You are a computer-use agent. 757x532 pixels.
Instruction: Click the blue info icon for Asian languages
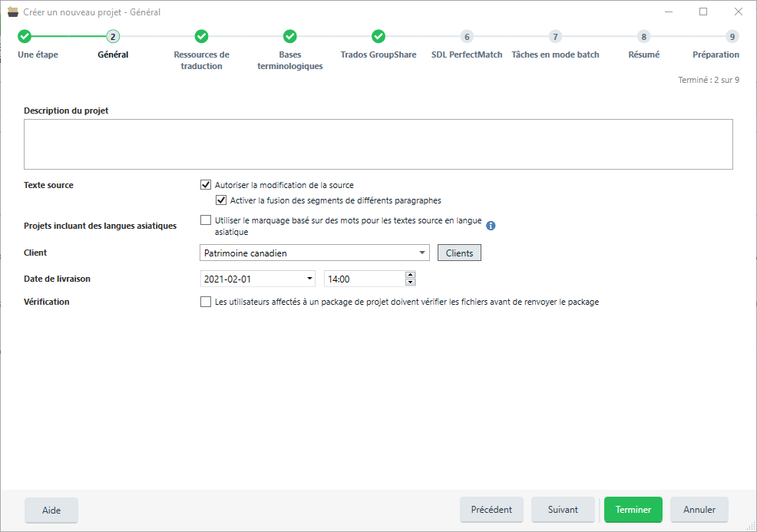[x=491, y=226]
